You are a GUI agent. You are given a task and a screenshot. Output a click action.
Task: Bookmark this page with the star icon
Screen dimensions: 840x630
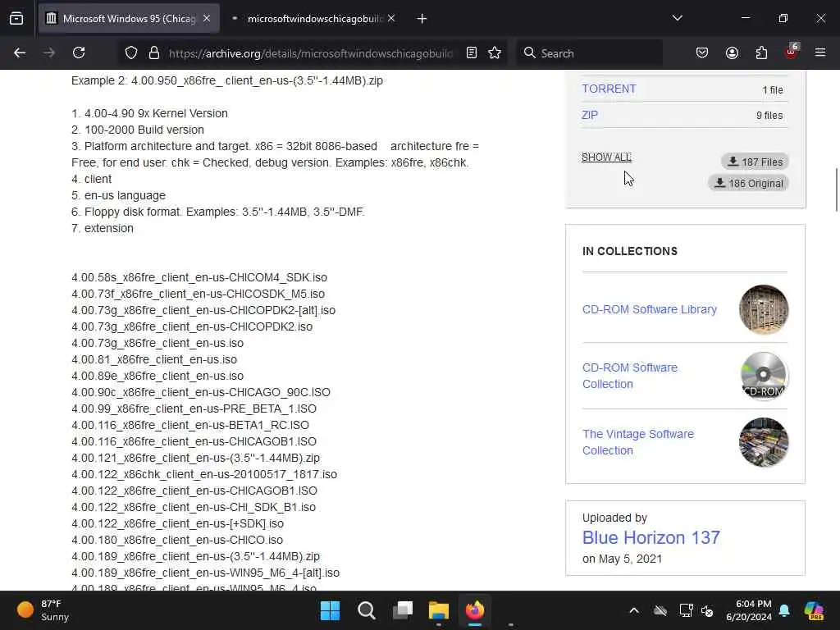pos(495,52)
